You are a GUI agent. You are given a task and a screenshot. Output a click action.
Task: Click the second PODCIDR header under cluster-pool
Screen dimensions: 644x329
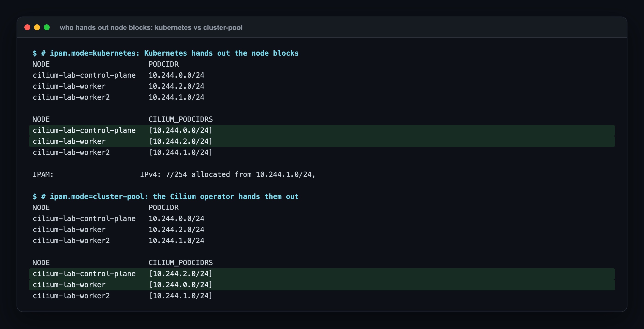[164, 208]
